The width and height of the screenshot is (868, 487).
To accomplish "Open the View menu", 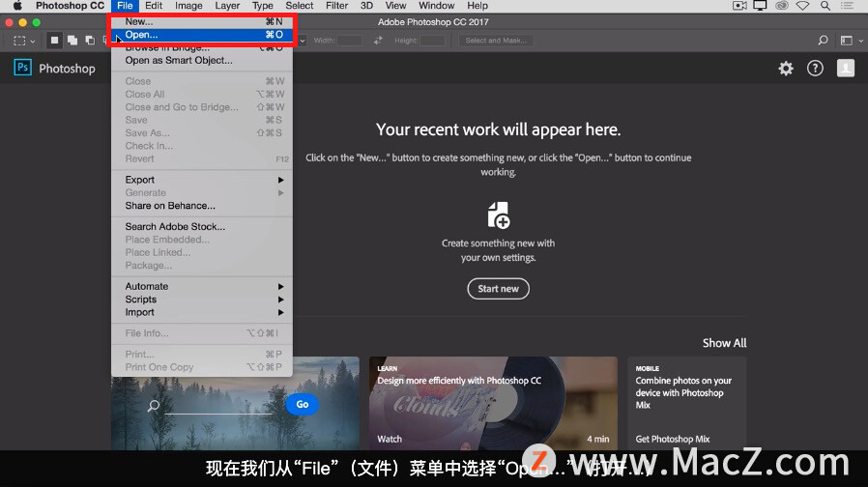I will pyautogui.click(x=395, y=6).
